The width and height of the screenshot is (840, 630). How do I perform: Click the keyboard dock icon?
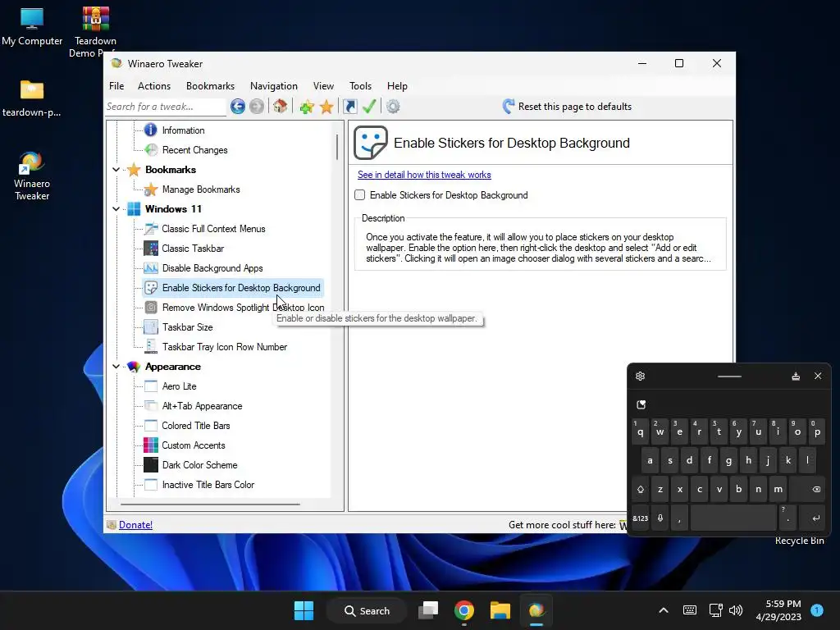[x=796, y=376]
